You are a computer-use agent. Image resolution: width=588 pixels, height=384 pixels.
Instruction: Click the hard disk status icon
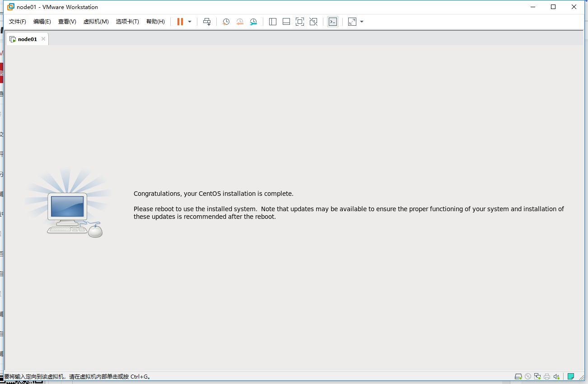pos(518,376)
